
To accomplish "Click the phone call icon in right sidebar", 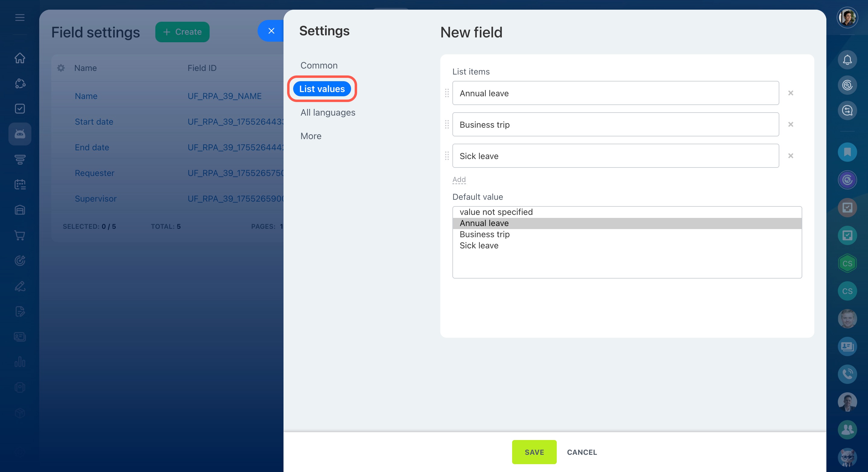I will pos(847,374).
